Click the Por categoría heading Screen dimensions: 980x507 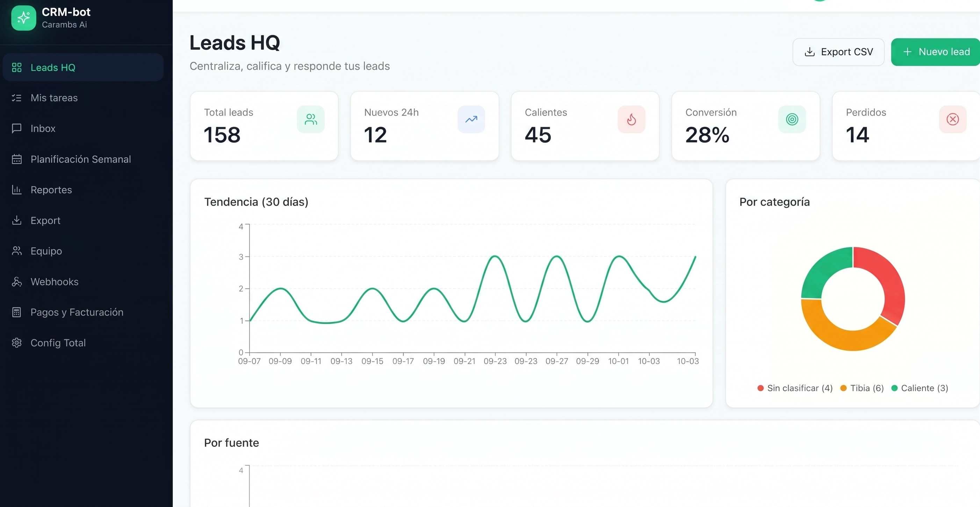[x=774, y=202]
